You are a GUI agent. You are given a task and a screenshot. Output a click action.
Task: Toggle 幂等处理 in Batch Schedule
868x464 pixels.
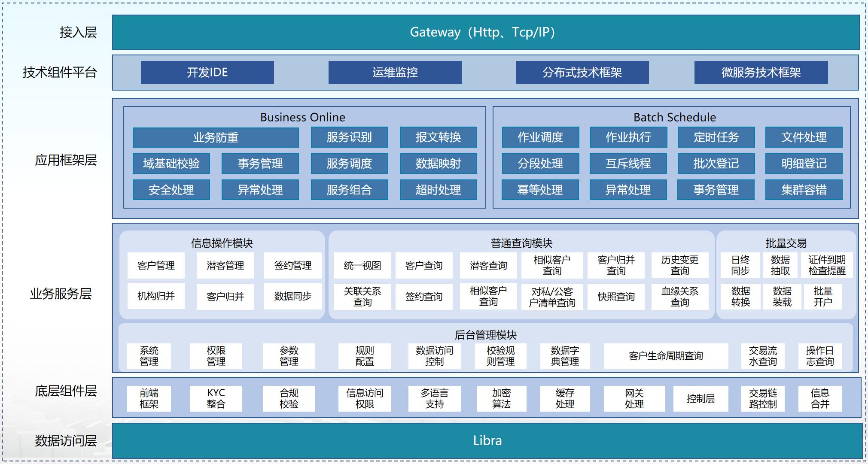tap(541, 190)
